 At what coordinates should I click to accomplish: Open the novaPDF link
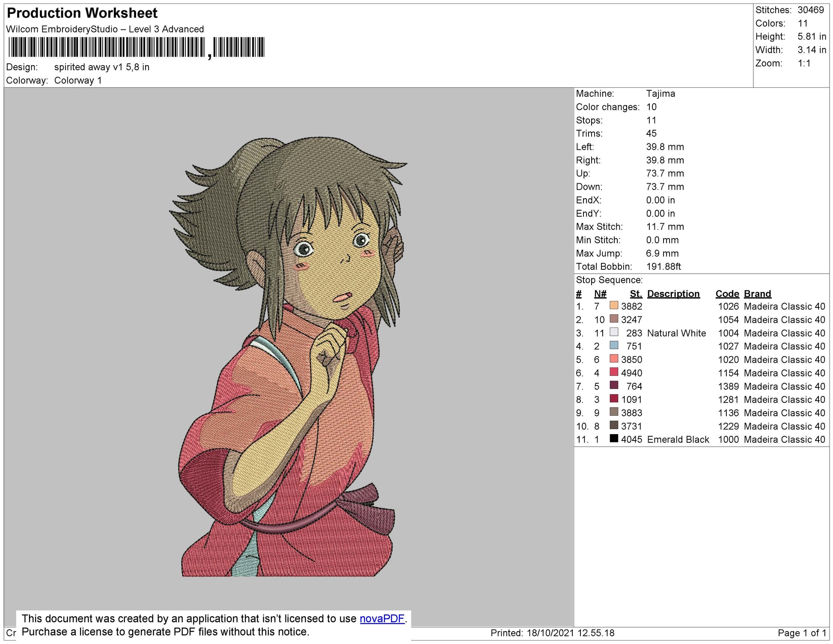(x=382, y=619)
